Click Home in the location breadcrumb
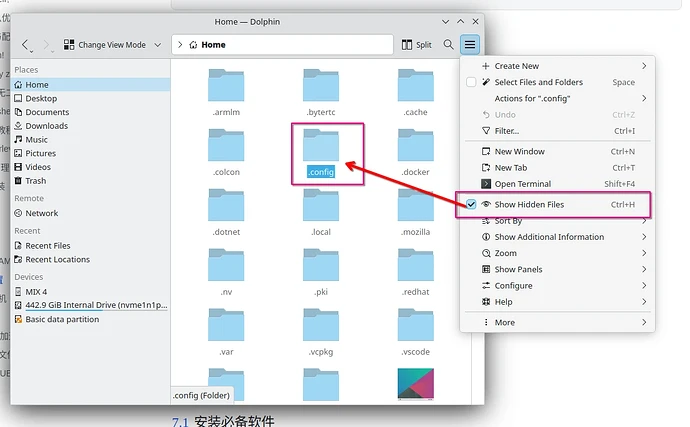 click(213, 45)
